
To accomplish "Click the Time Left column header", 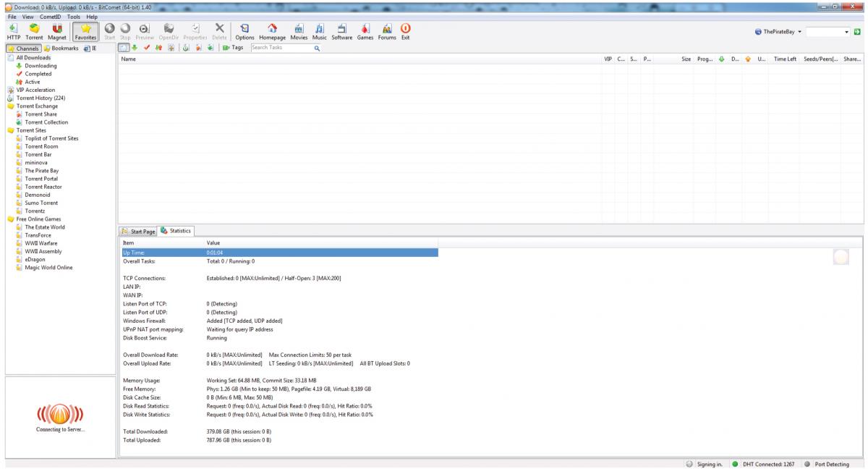I will pyautogui.click(x=784, y=58).
